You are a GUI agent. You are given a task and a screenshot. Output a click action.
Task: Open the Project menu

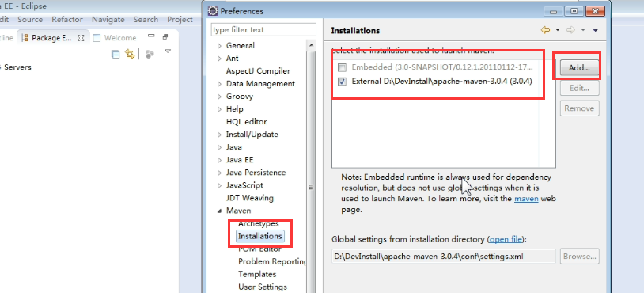[x=180, y=19]
